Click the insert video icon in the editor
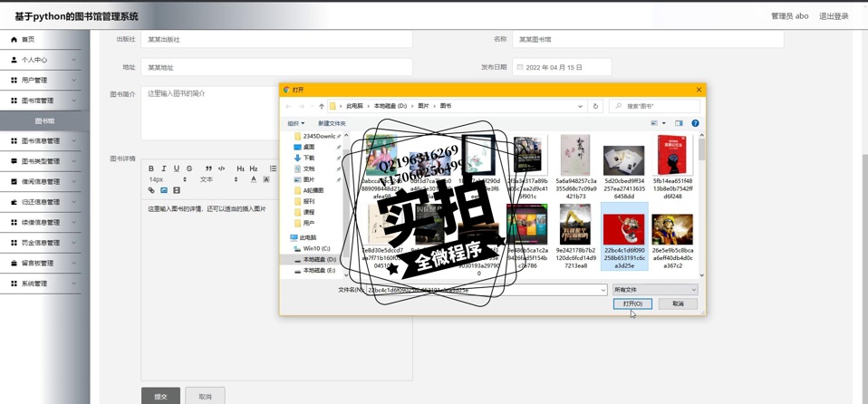Image resolution: width=868 pixels, height=404 pixels. click(x=177, y=190)
